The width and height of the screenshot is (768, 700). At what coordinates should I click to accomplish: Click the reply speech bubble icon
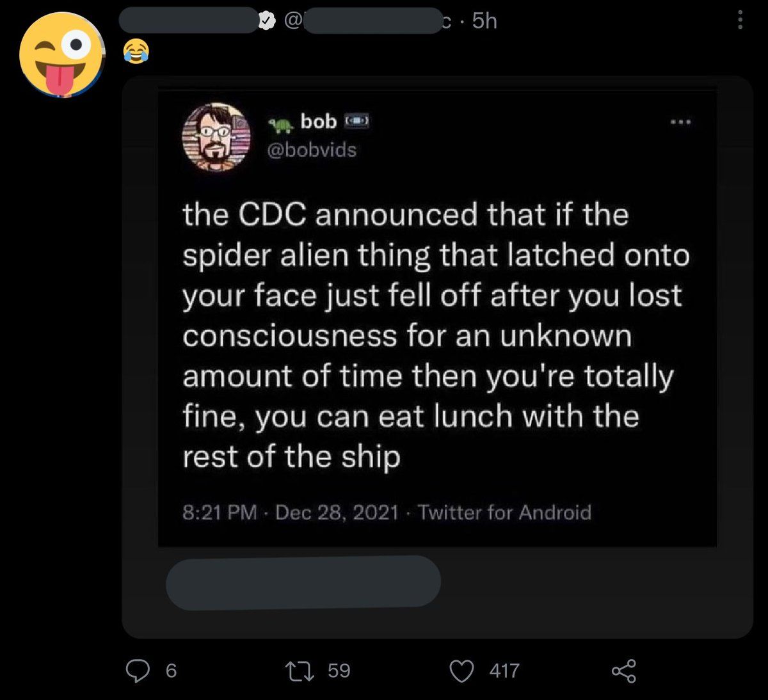pyautogui.click(x=138, y=671)
